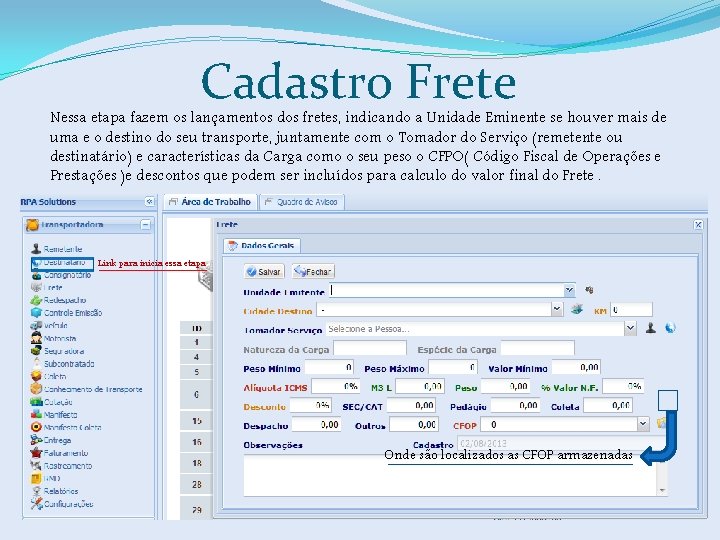This screenshot has height=540, width=720.
Task: Open Motorista in the sidebar
Action: 54,338
